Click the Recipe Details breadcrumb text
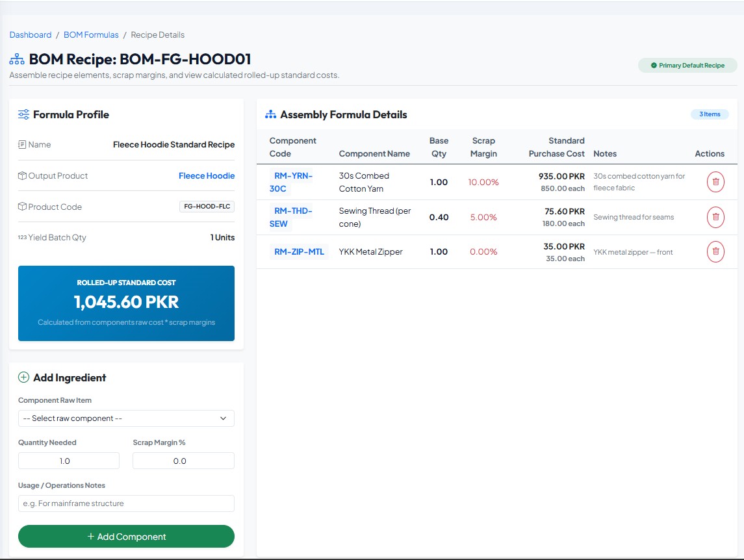 tap(157, 34)
